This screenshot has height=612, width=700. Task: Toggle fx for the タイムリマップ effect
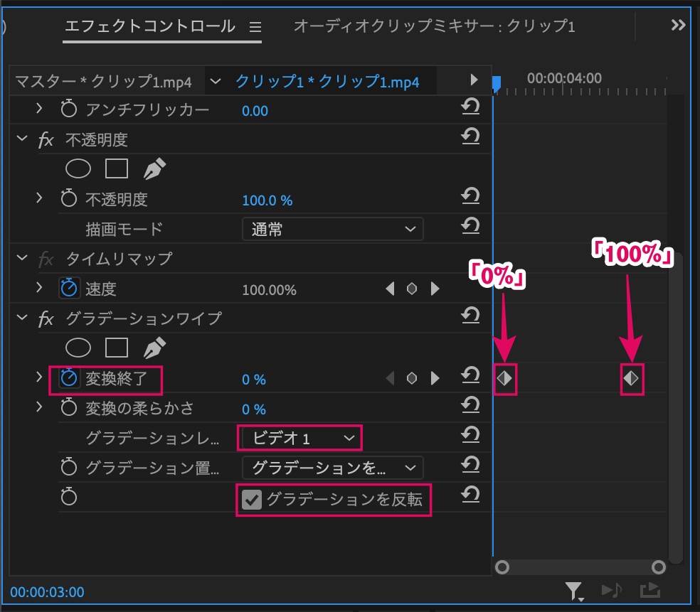(46, 259)
